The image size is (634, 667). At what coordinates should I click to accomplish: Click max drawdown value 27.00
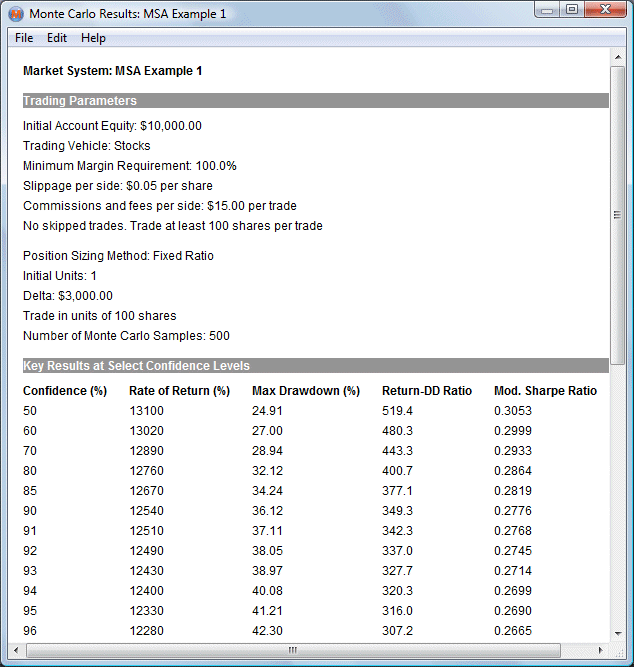(x=267, y=431)
